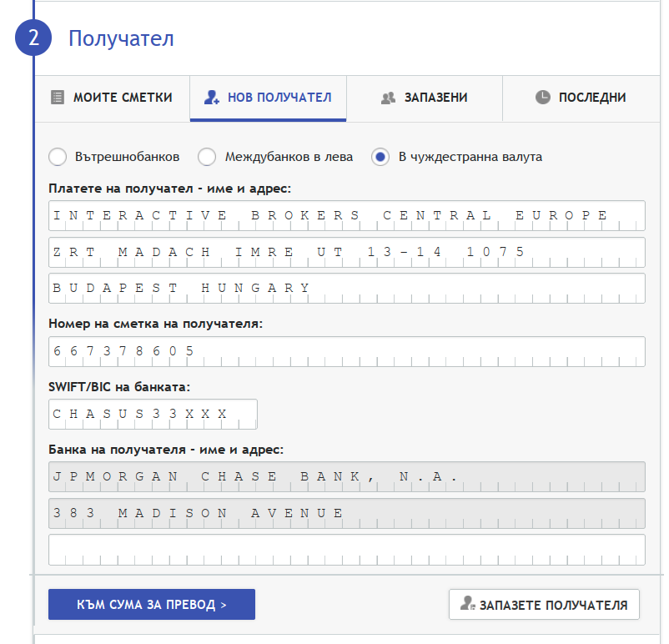Click the INTERACTIVE BROKERS CENTRAL EUROPE field
Screen dimensions: 669x644
[347, 215]
